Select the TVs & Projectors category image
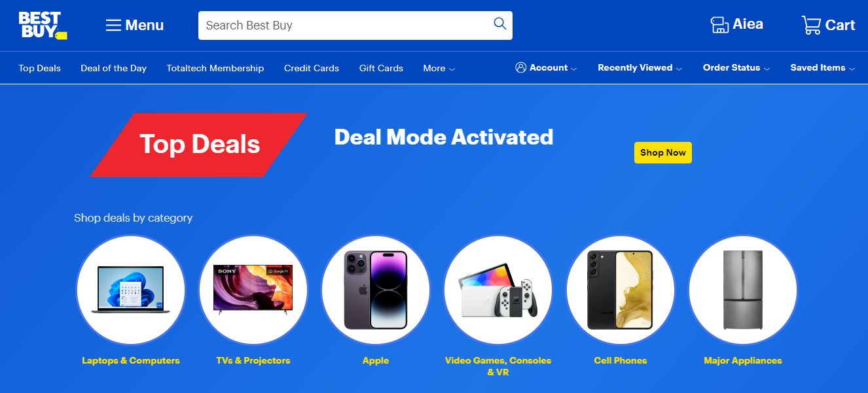The height and width of the screenshot is (393, 868). click(253, 290)
